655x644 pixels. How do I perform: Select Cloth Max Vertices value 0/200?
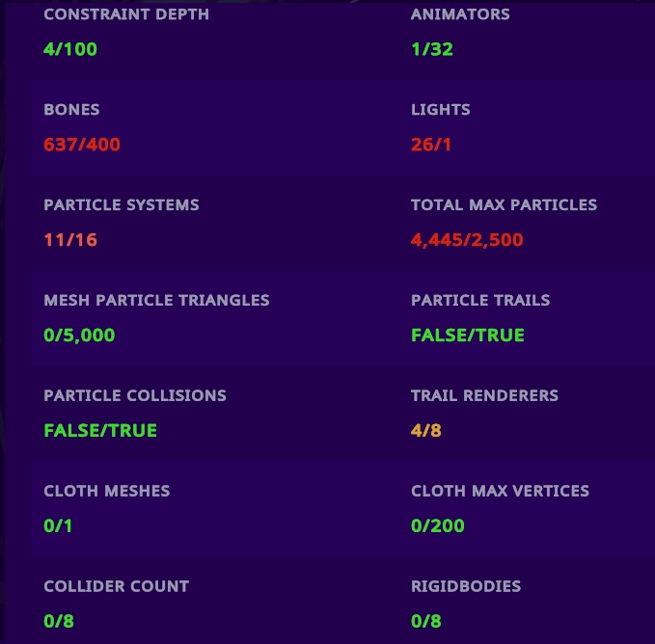click(438, 526)
